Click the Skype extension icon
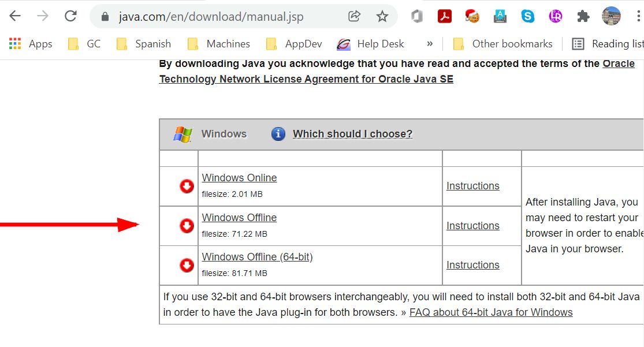Viewport: 644px width, 347px height. point(527,16)
